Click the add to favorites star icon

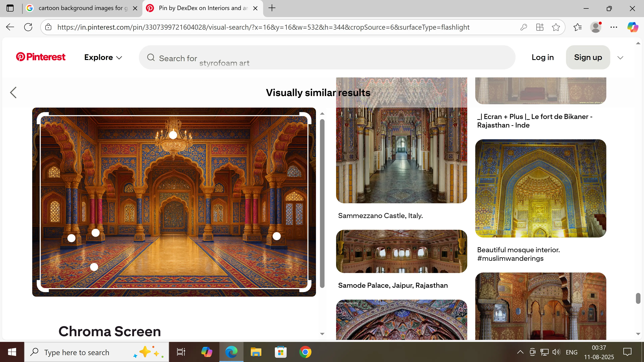556,27
